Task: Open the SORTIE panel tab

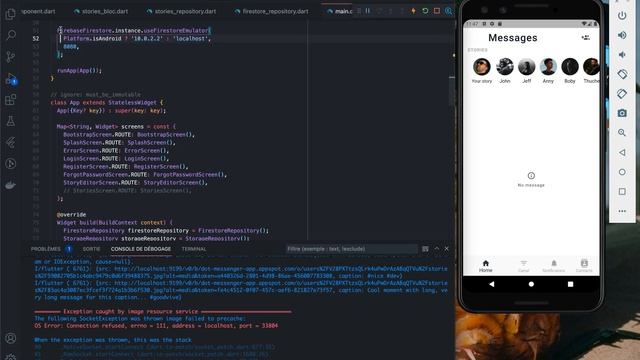Action: coord(91,249)
